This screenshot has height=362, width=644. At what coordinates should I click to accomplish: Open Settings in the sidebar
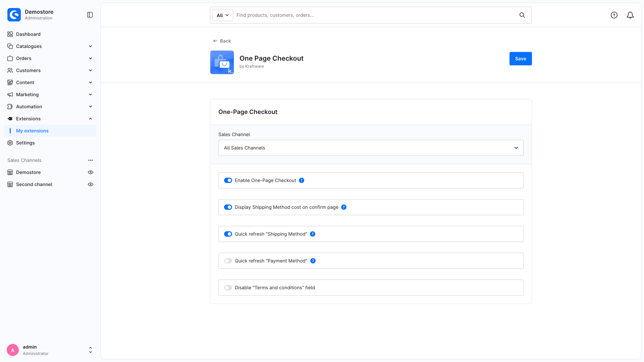[x=50, y=143]
